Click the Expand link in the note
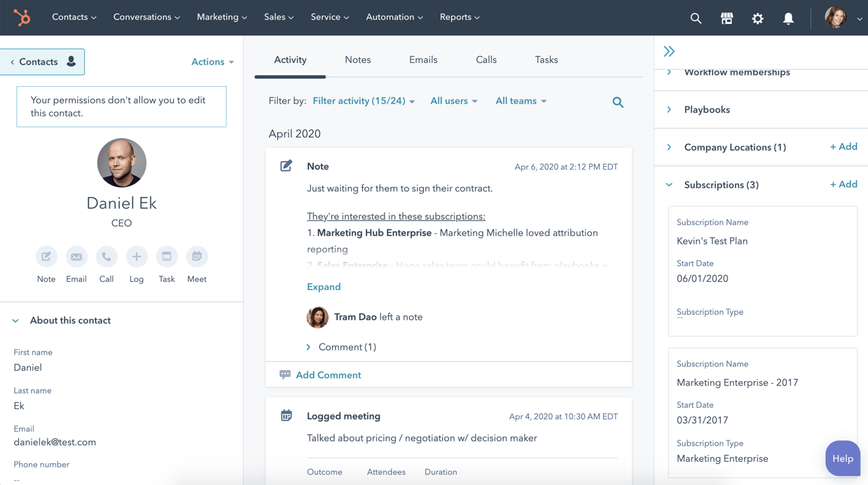The height and width of the screenshot is (485, 868). (324, 287)
